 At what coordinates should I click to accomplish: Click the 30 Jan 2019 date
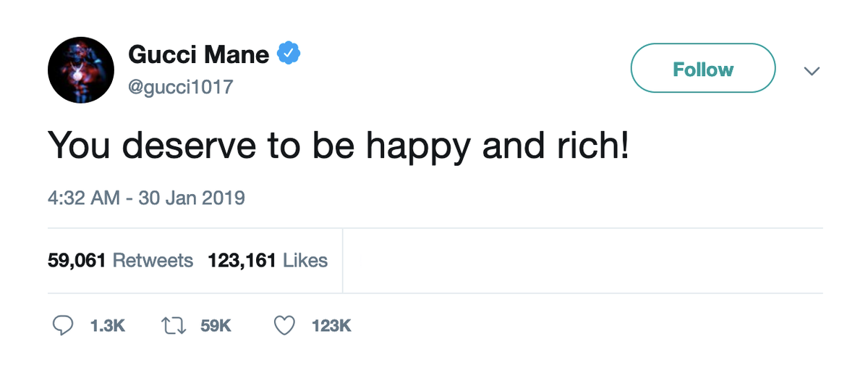point(190,197)
